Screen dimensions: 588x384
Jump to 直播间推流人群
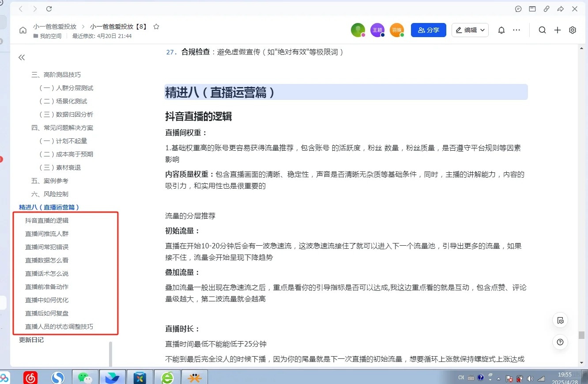(47, 234)
